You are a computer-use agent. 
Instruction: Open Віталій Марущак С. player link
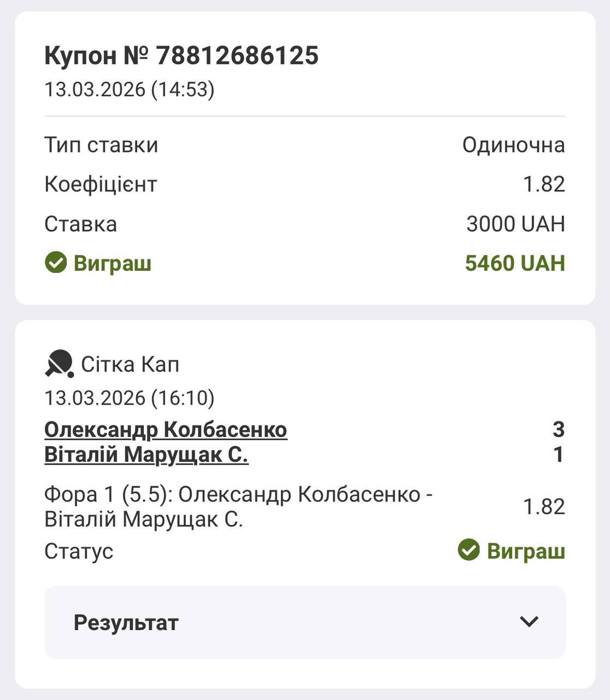pos(146,455)
